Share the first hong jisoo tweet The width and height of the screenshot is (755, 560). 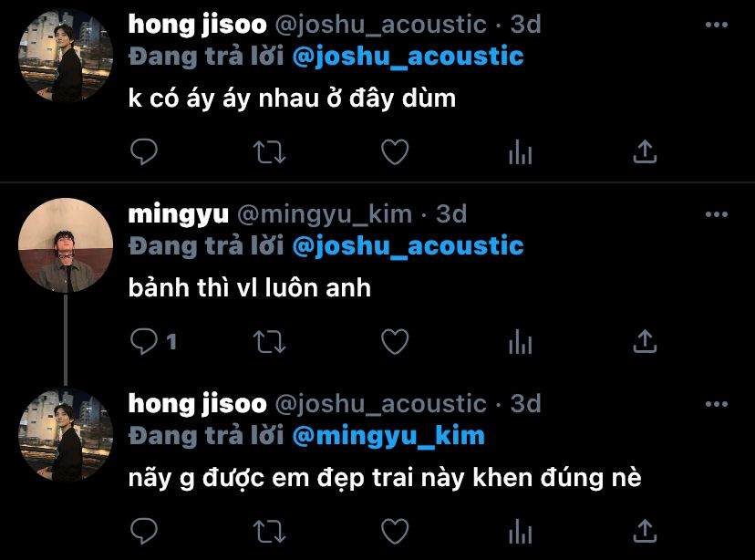point(645,151)
